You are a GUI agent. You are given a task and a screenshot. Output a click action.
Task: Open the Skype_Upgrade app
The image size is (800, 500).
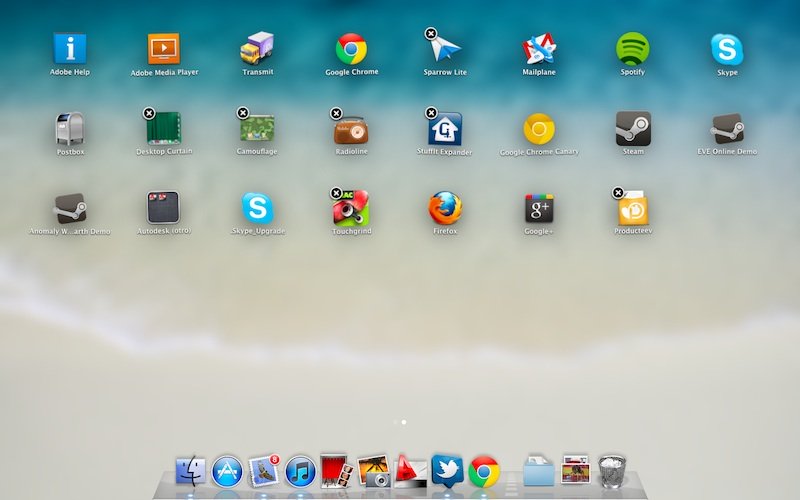(x=257, y=208)
